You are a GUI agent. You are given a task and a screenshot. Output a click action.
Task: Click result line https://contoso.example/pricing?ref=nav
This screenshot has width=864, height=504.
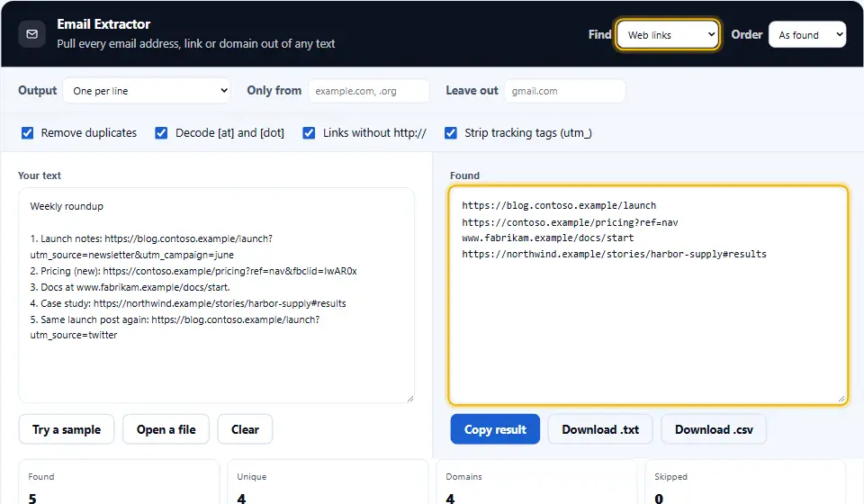[570, 222]
